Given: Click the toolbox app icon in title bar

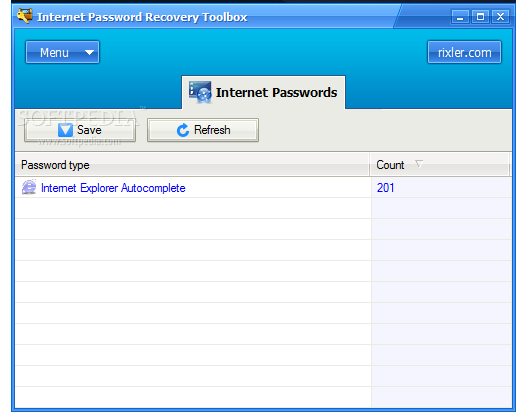Looking at the screenshot, I should (25, 16).
